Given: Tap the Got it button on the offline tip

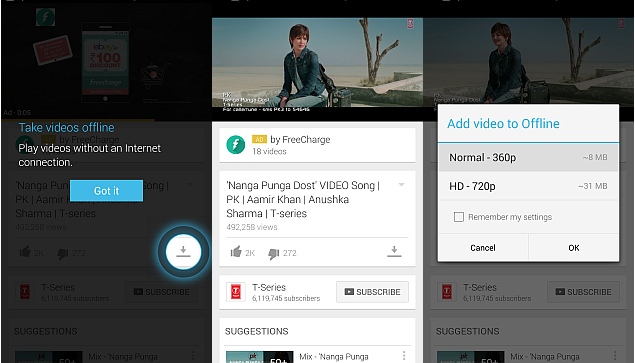Looking at the screenshot, I should click(107, 190).
